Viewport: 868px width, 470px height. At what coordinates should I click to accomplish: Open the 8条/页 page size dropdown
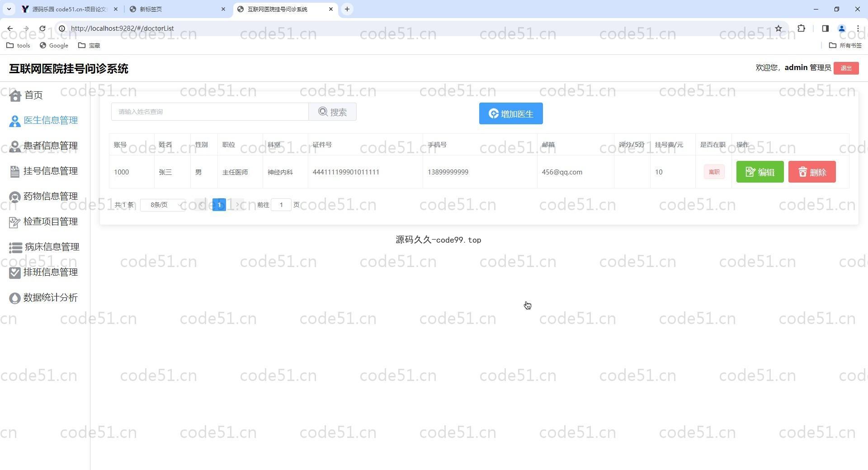[163, 205]
